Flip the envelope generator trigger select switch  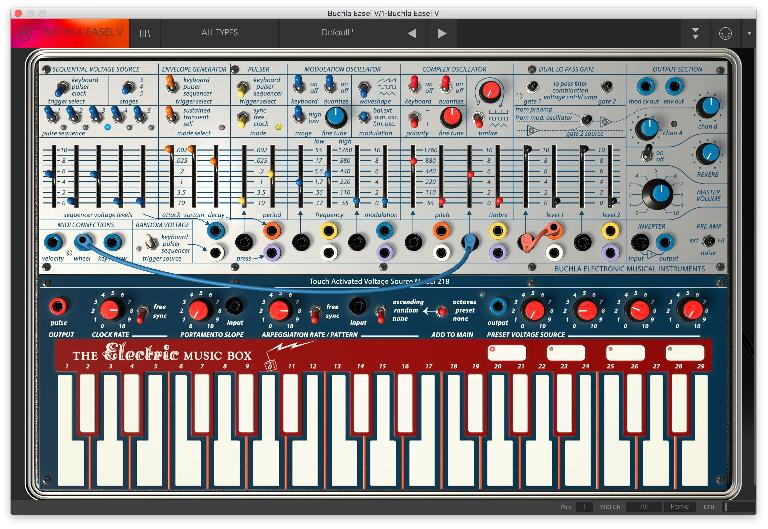pyautogui.click(x=171, y=84)
